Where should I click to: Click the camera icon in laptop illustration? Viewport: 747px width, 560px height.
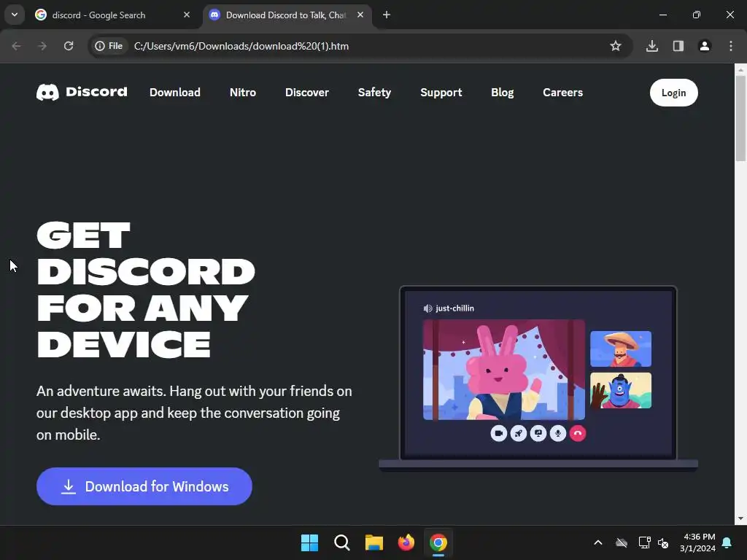click(x=498, y=433)
